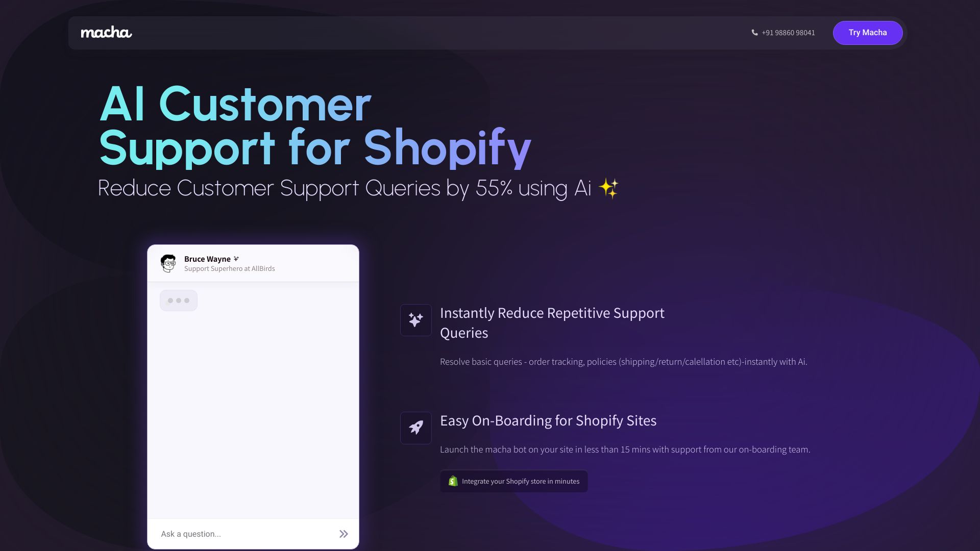Expand the Instantly Reduce Repetitive Support Queries section
980x551 pixels.
[552, 322]
